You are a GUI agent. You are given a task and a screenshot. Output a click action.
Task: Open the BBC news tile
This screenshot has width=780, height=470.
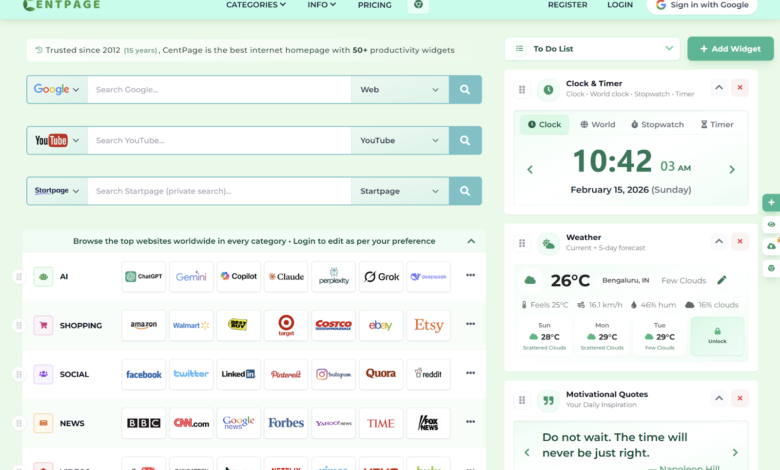point(143,423)
